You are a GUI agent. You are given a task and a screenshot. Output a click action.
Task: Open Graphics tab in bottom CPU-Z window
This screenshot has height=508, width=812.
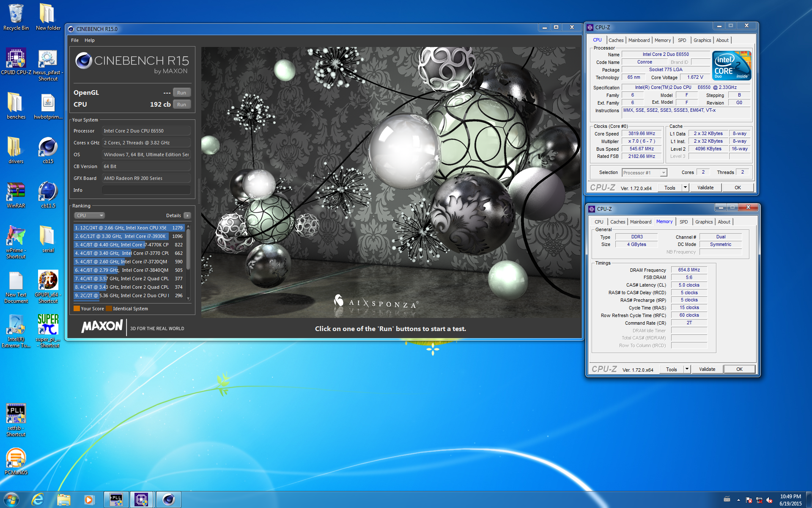pyautogui.click(x=704, y=222)
